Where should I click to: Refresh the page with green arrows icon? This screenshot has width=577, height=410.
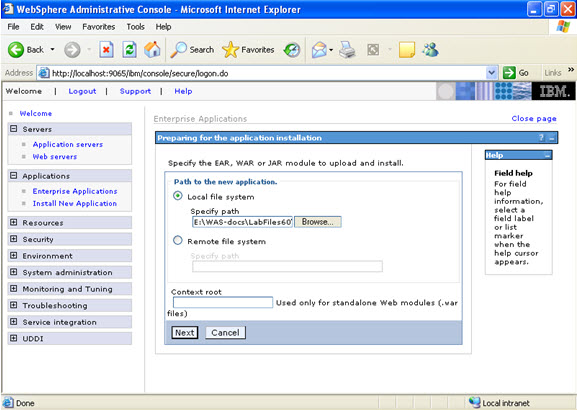(x=129, y=50)
